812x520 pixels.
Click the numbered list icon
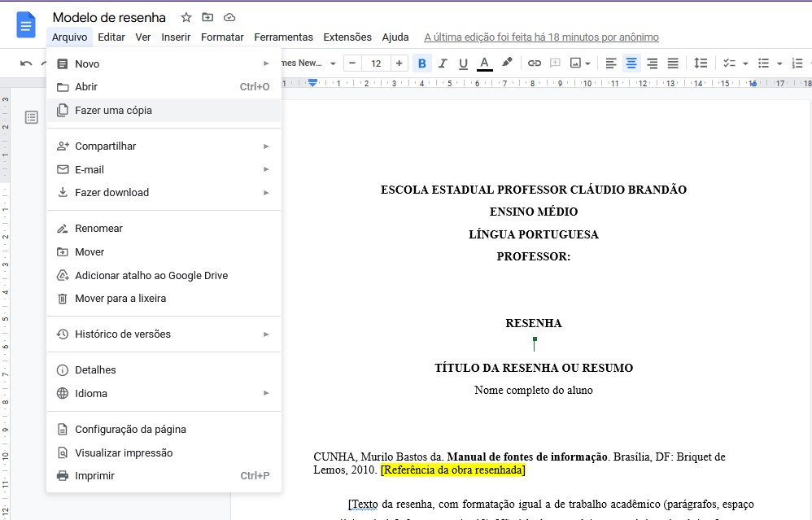[x=797, y=63]
